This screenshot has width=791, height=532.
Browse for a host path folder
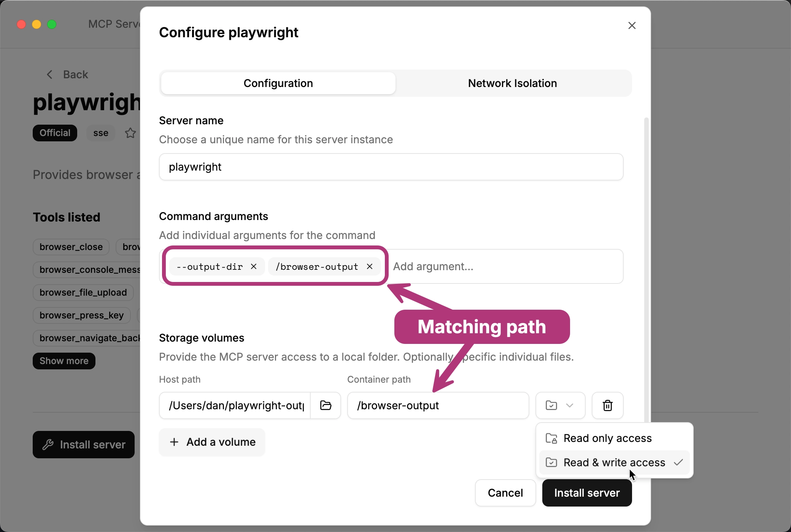tap(326, 405)
